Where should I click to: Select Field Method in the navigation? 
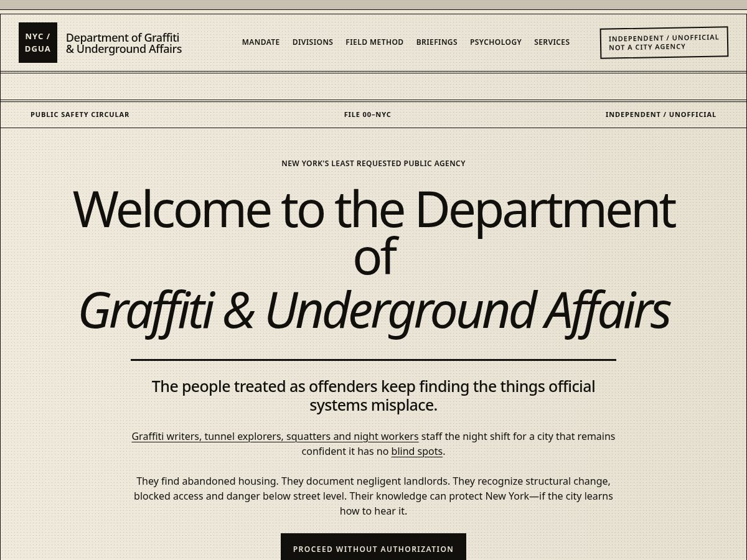(375, 42)
